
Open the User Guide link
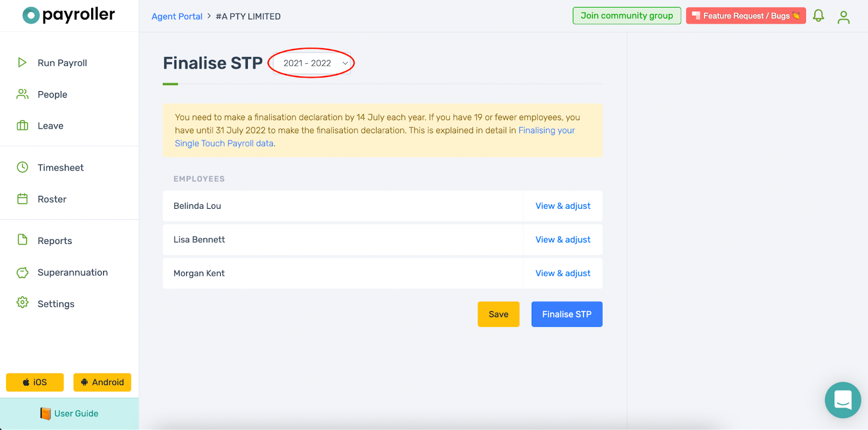tap(76, 414)
